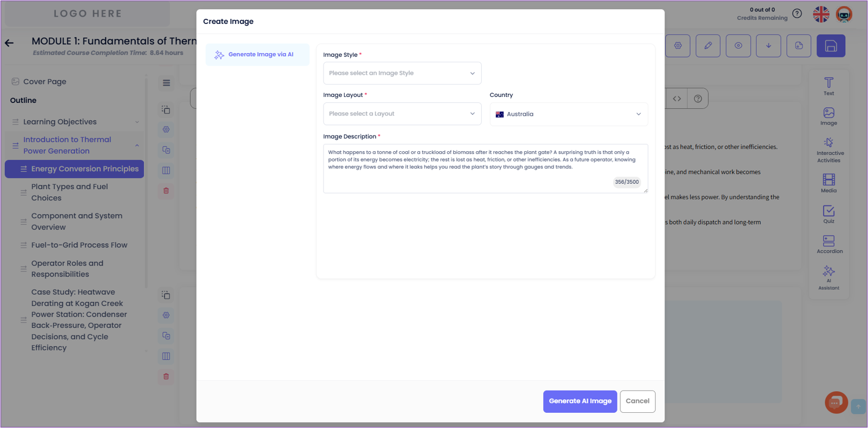Click the Cancel button
Image resolution: width=868 pixels, height=428 pixels.
pyautogui.click(x=637, y=401)
